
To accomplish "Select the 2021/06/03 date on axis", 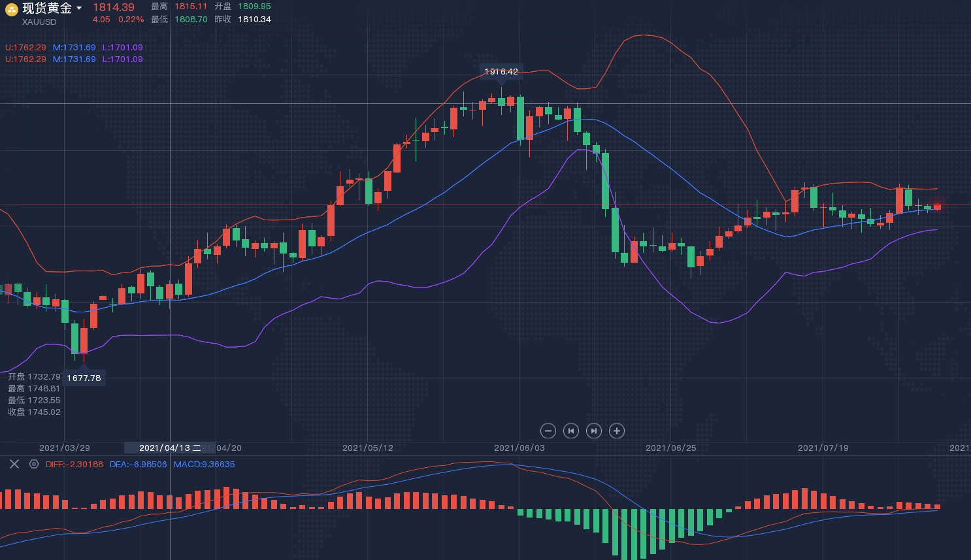I will click(519, 448).
